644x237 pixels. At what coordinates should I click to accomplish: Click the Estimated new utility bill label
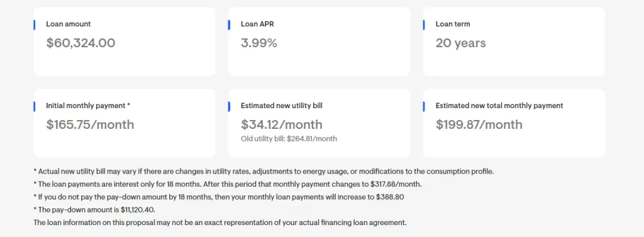pyautogui.click(x=281, y=106)
